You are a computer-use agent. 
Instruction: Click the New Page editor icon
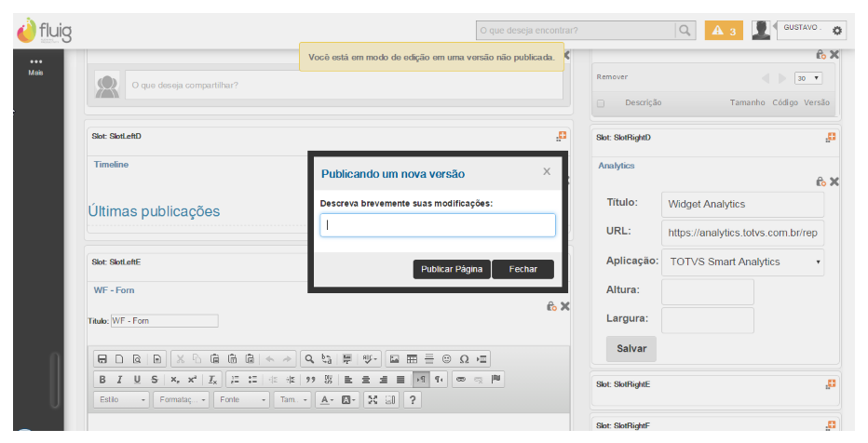click(x=119, y=359)
